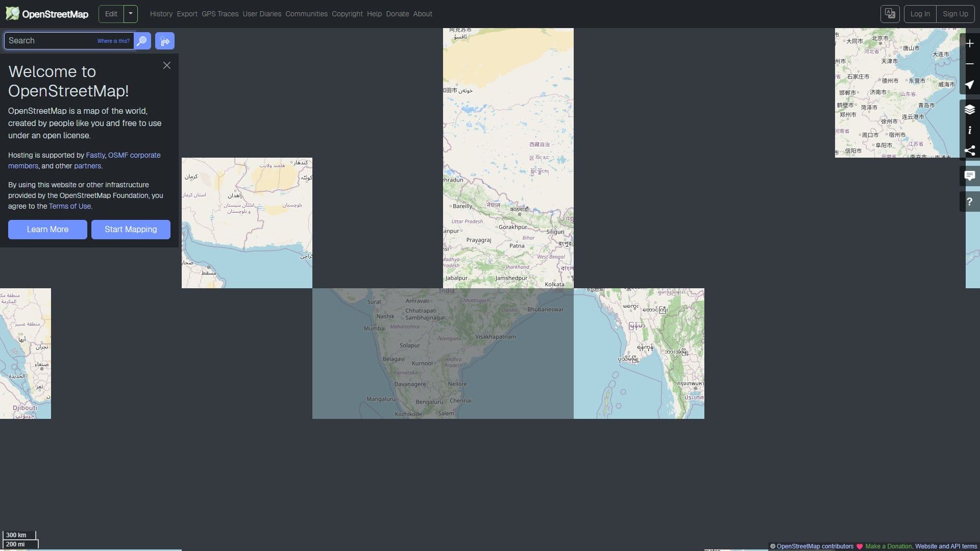
Task: Click the Gorakhpur city label
Action: [x=513, y=227]
